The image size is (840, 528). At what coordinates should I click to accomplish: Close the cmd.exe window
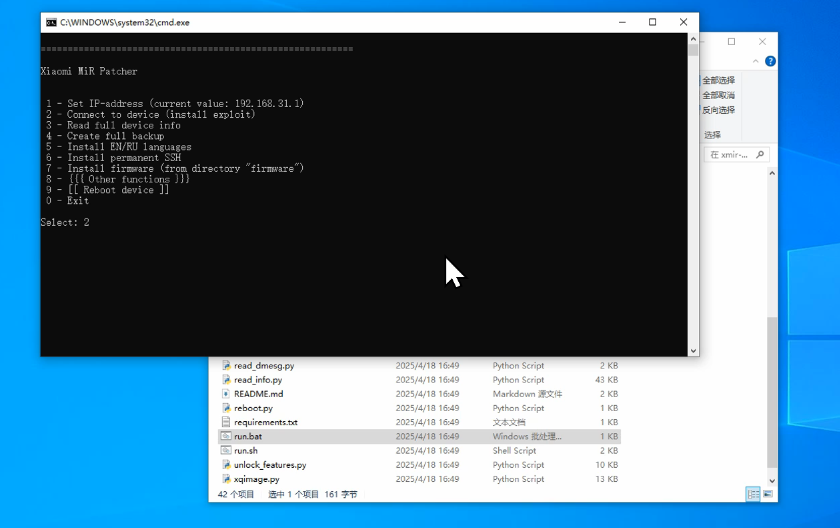(x=684, y=22)
